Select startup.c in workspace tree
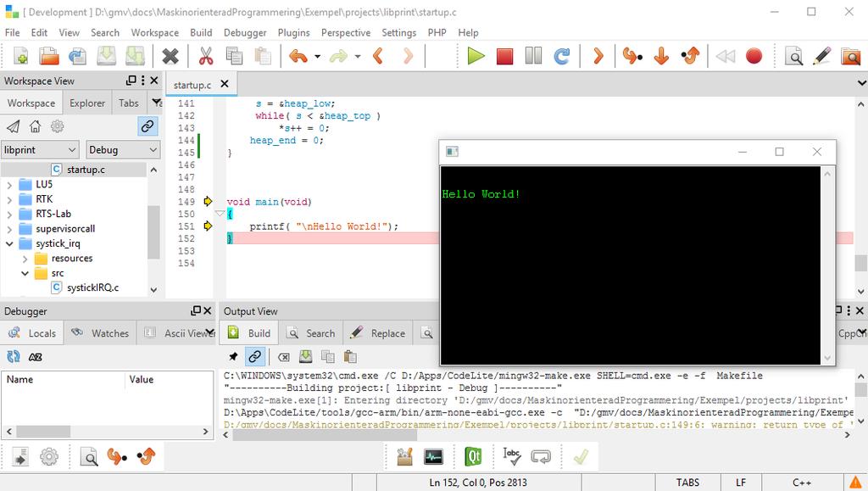 tap(86, 170)
